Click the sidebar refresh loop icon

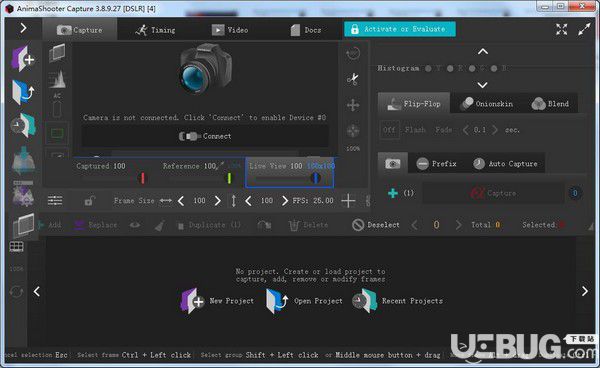16,292
